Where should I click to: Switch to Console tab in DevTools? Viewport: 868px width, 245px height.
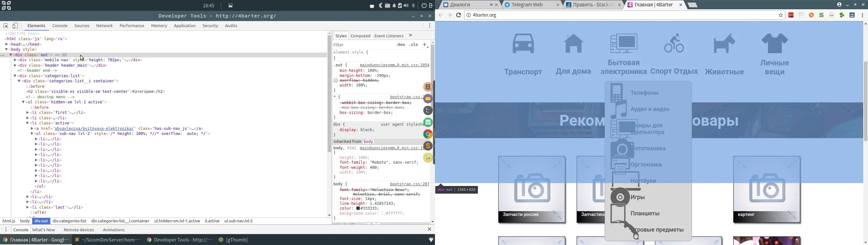(x=60, y=26)
